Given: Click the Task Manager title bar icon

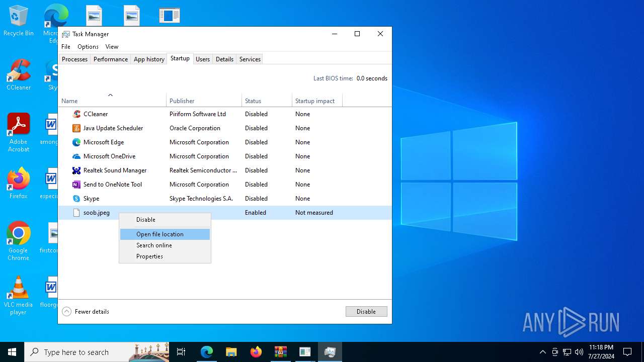Looking at the screenshot, I should [x=66, y=34].
